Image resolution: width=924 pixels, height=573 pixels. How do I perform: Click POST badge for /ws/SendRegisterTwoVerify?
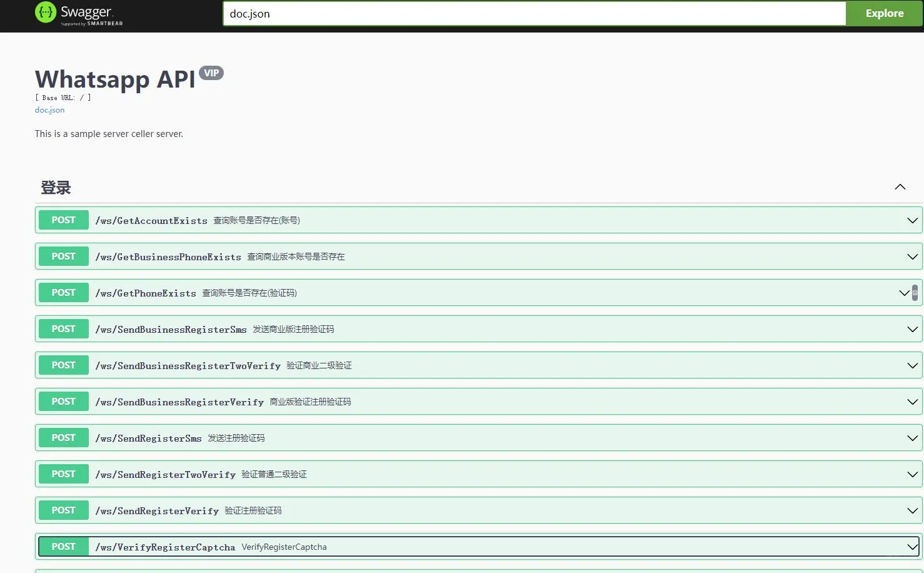pyautogui.click(x=64, y=474)
